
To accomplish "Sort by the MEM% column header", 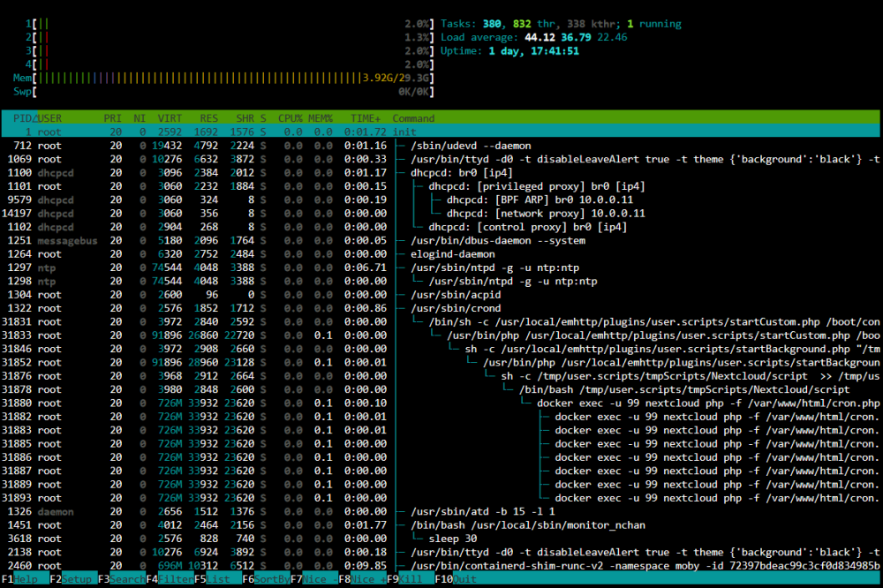I will click(x=321, y=118).
